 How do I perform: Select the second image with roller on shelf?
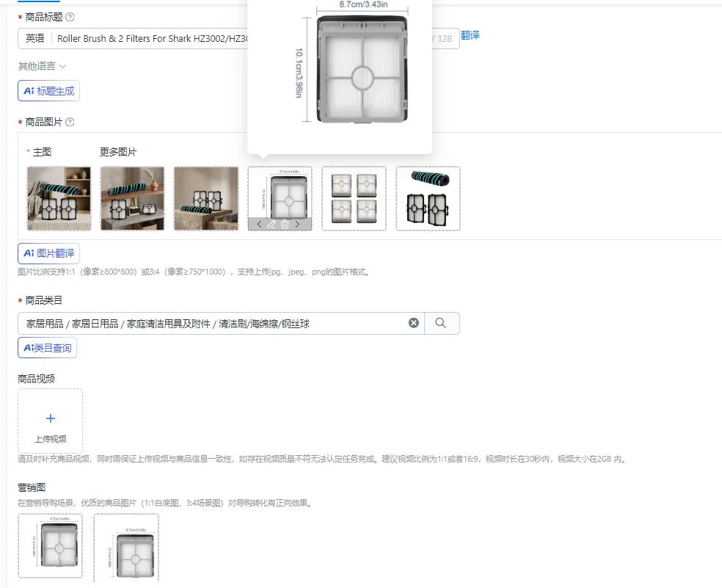point(132,198)
